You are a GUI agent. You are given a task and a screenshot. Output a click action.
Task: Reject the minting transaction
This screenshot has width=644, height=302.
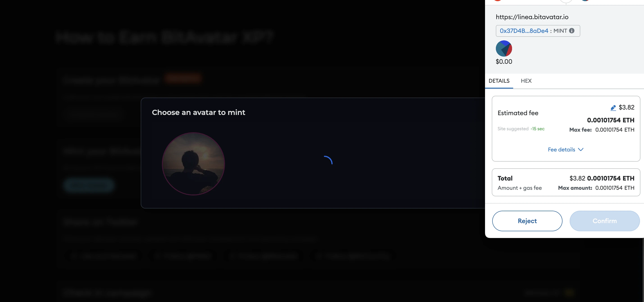coord(527,221)
